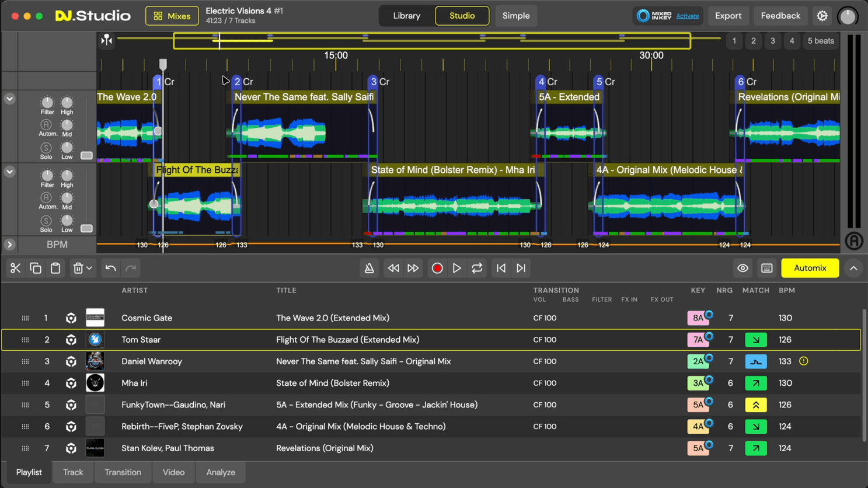The height and width of the screenshot is (488, 868).
Task: Open the trash delete dropdown arrow
Action: click(x=89, y=268)
